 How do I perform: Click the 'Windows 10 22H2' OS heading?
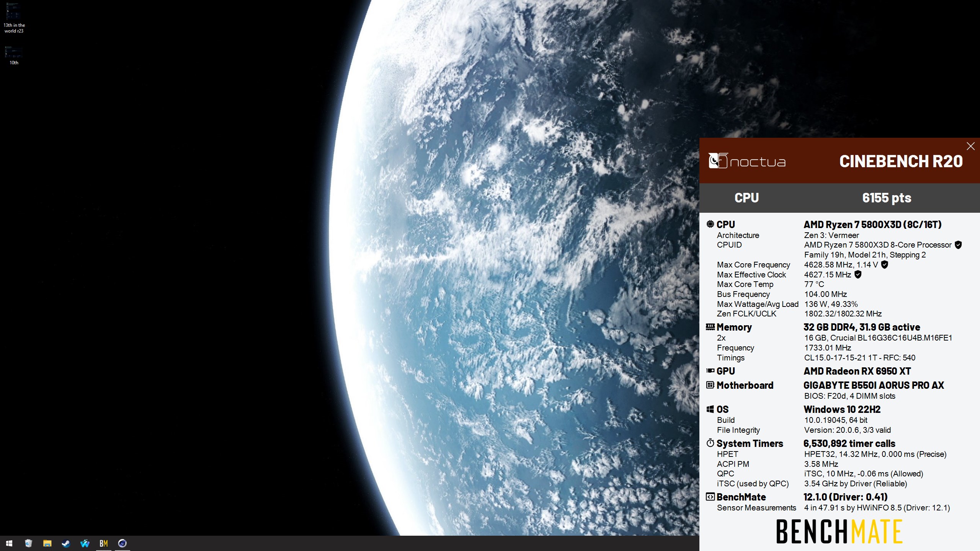coord(842,409)
